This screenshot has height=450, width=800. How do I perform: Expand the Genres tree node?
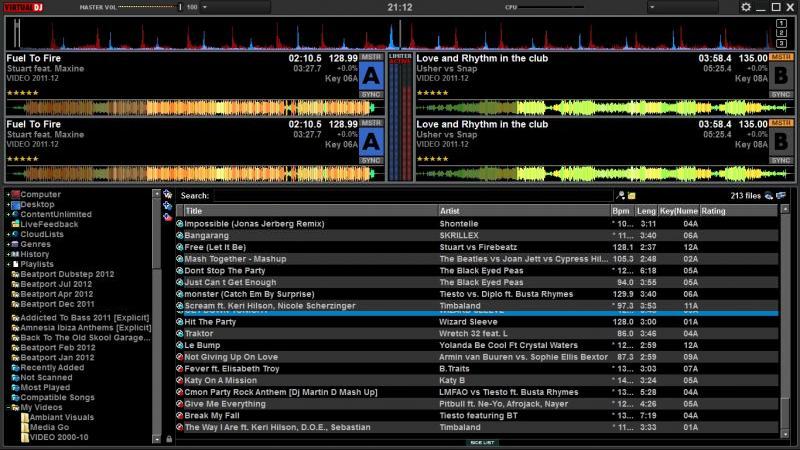(8, 244)
